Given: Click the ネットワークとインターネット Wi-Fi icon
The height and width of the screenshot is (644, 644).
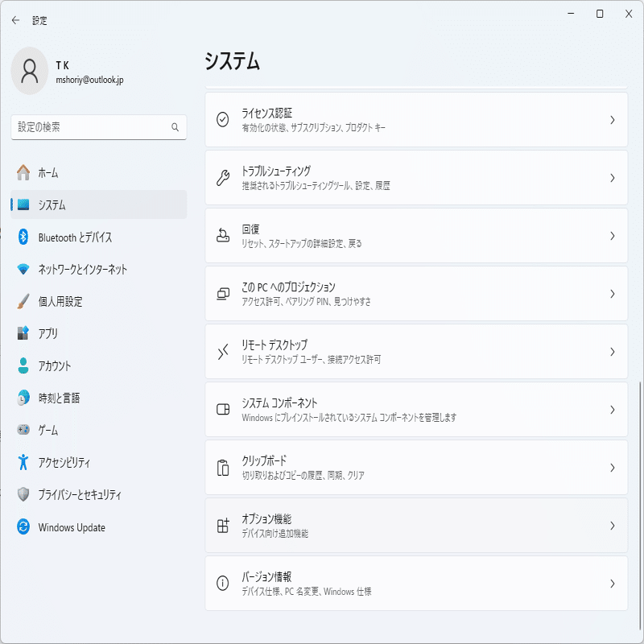Looking at the screenshot, I should pos(23,270).
